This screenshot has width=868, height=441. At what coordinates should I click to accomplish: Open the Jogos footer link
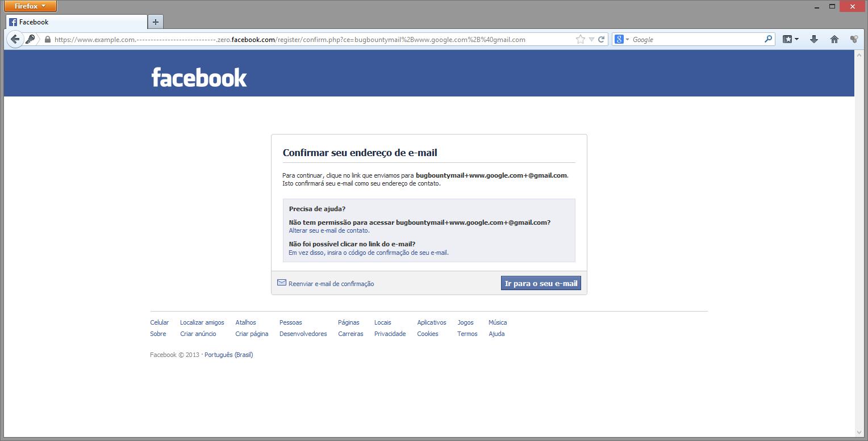point(465,322)
